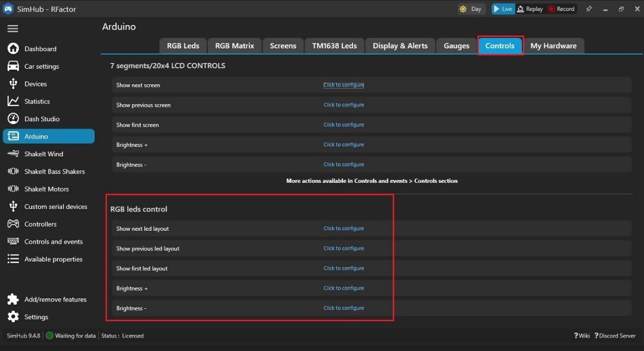644x351 pixels.
Task: Click the Arduino board icon in sidebar
Action: click(14, 136)
